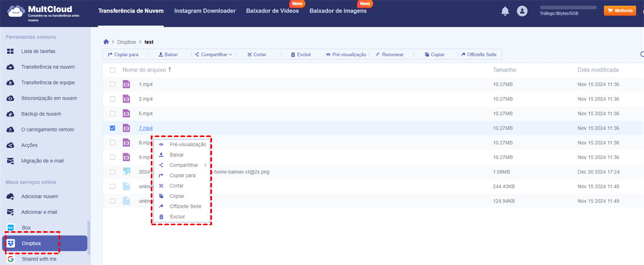
Task: Click the video file icon of 2.mp4
Action: pos(126,99)
